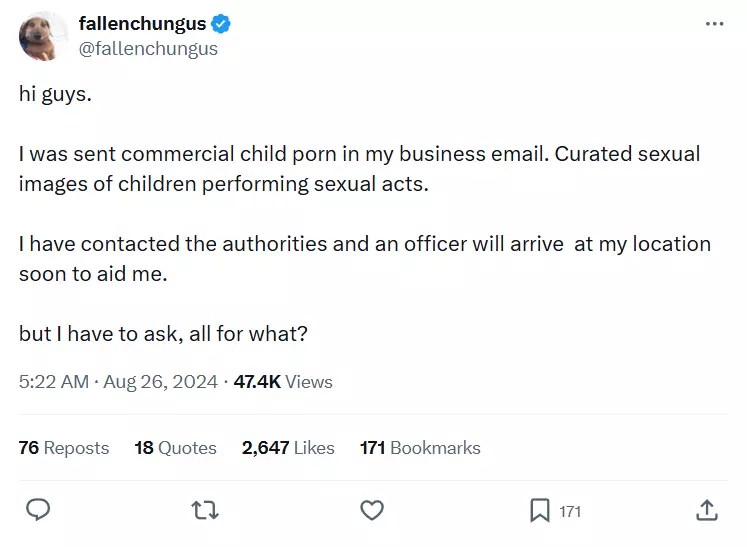Click the sentence about contacting authorities
Image resolution: width=747 pixels, height=547 pixels.
pos(365,259)
